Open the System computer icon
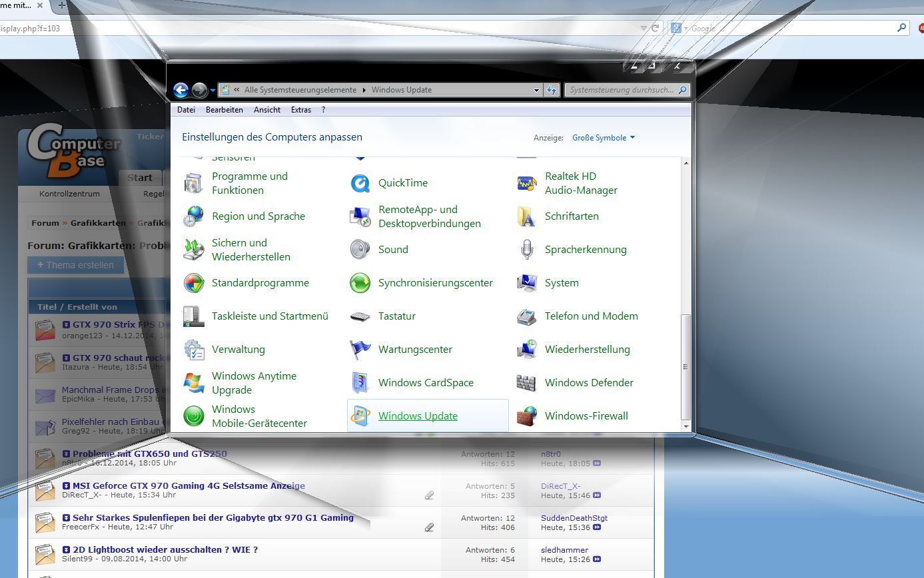 527,283
